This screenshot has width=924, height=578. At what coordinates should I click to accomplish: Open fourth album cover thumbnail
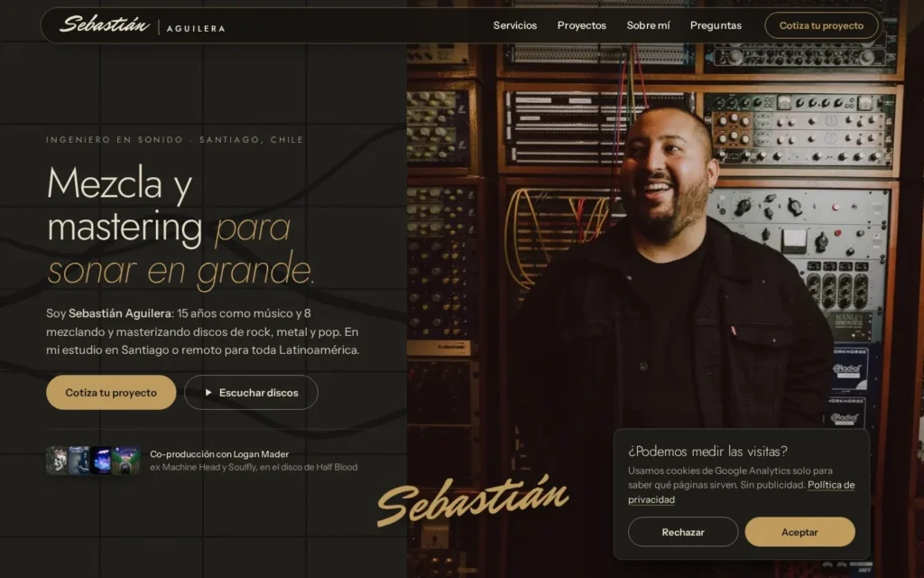pos(125,461)
